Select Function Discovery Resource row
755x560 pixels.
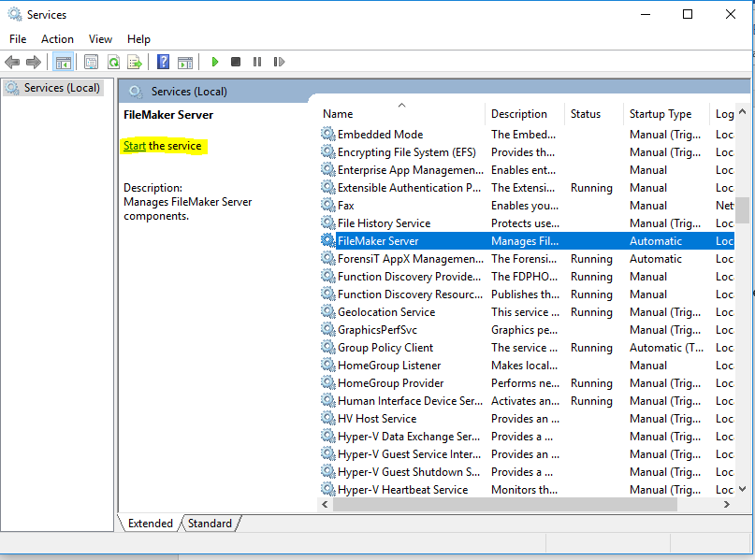click(x=527, y=294)
